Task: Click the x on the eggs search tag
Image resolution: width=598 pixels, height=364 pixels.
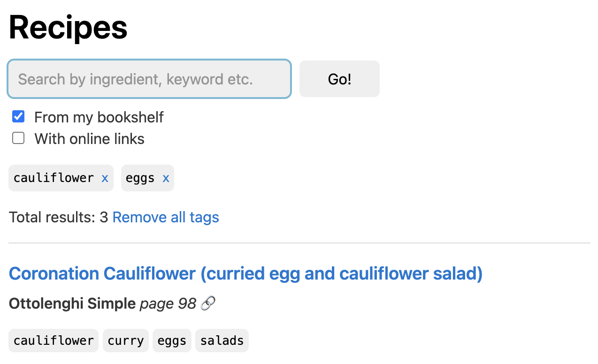Action: (x=165, y=178)
